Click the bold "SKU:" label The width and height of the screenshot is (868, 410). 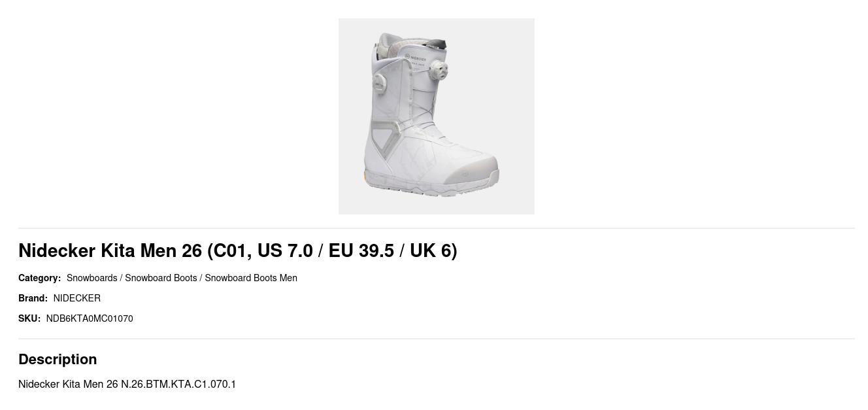29,318
